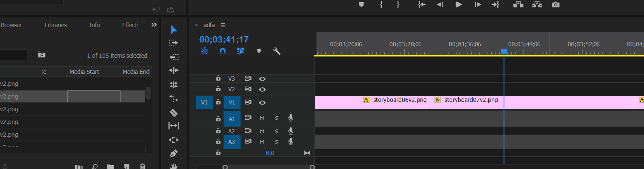Toggle lock on A1 track
Image resolution: width=644 pixels, height=169 pixels.
218,118
